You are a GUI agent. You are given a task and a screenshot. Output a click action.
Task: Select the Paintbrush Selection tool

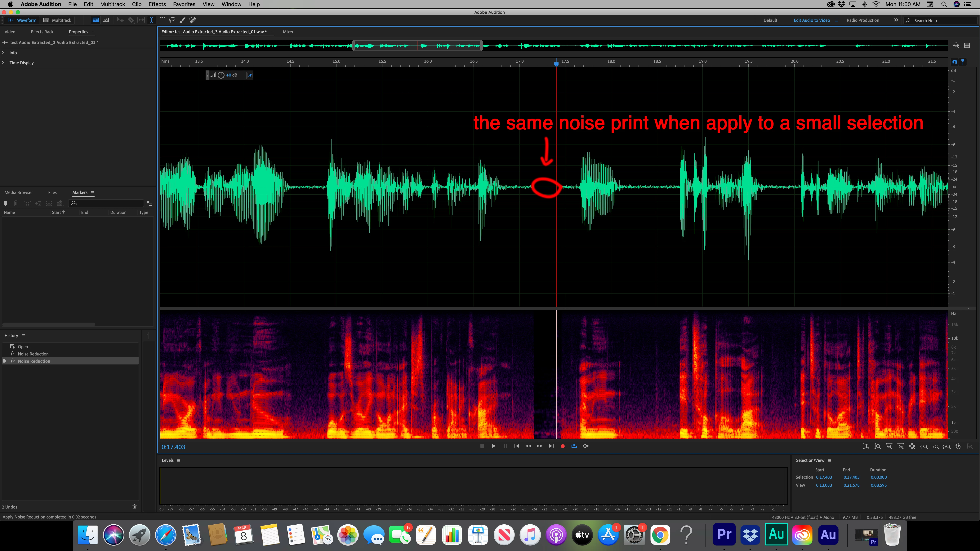click(x=183, y=20)
